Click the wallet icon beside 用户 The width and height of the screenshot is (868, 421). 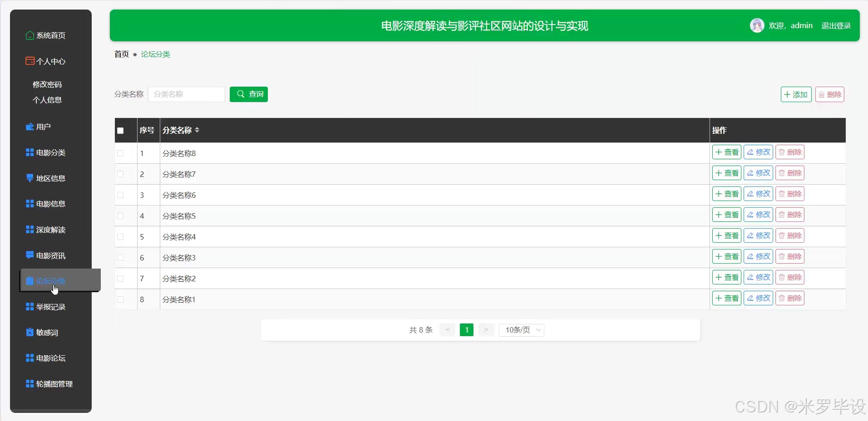point(30,127)
